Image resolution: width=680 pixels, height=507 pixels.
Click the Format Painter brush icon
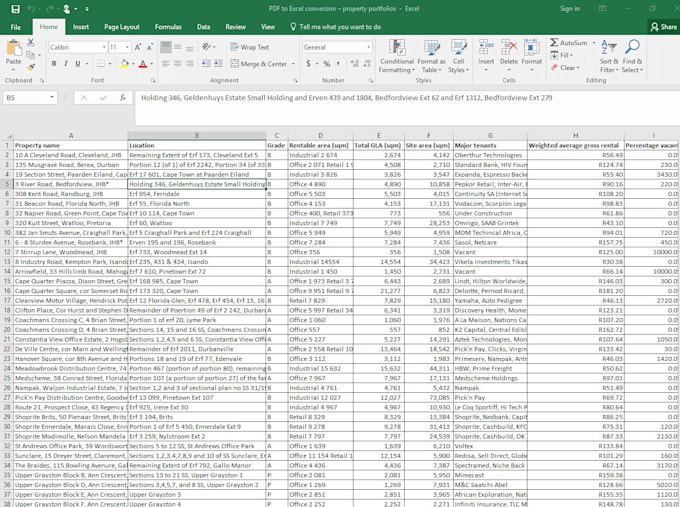pyautogui.click(x=31, y=67)
